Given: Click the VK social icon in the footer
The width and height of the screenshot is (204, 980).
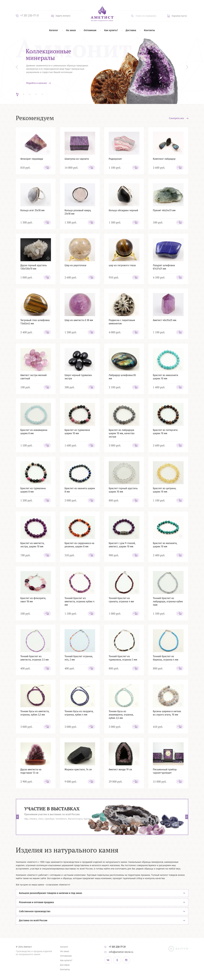Looking at the screenshot, I should point(108,960).
